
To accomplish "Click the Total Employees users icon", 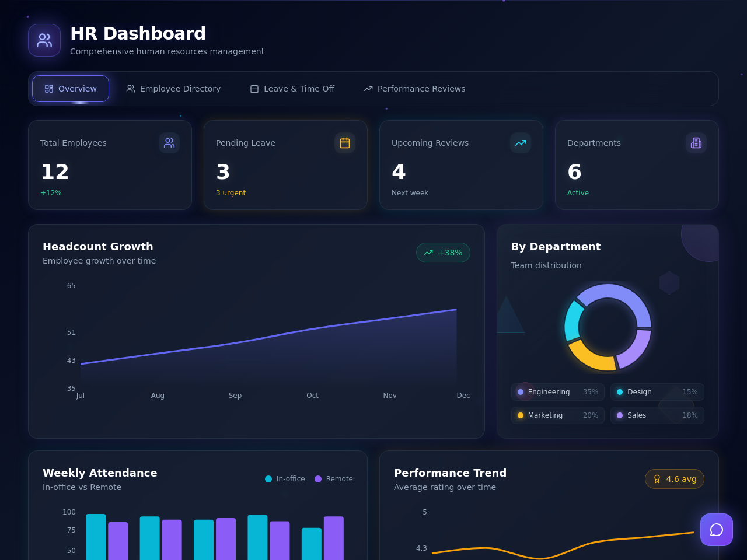I will 169,143.
